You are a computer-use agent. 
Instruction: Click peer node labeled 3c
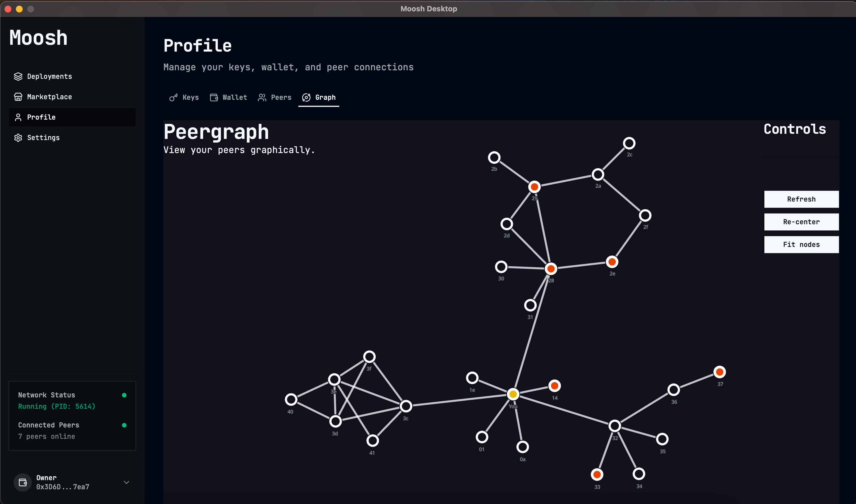[x=406, y=406]
